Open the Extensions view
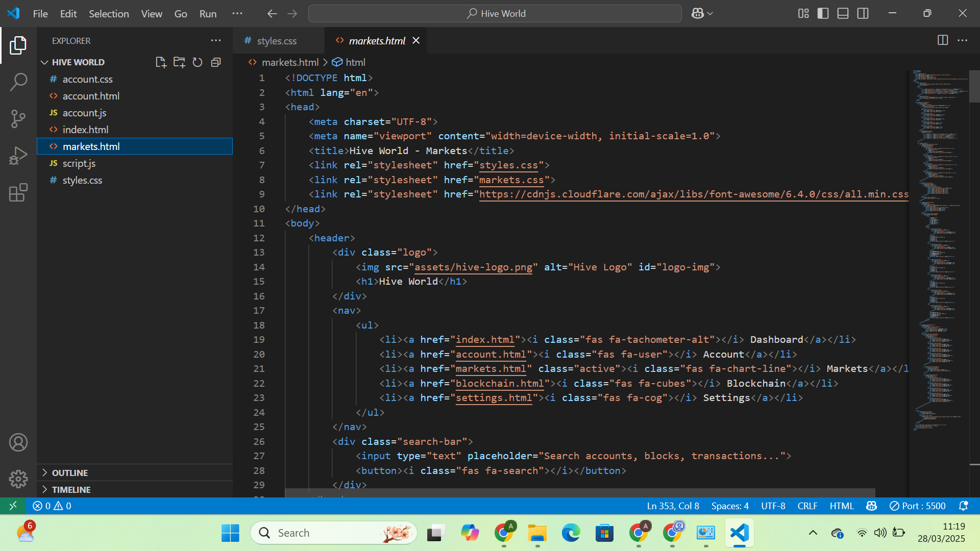The image size is (980, 551). 18,192
